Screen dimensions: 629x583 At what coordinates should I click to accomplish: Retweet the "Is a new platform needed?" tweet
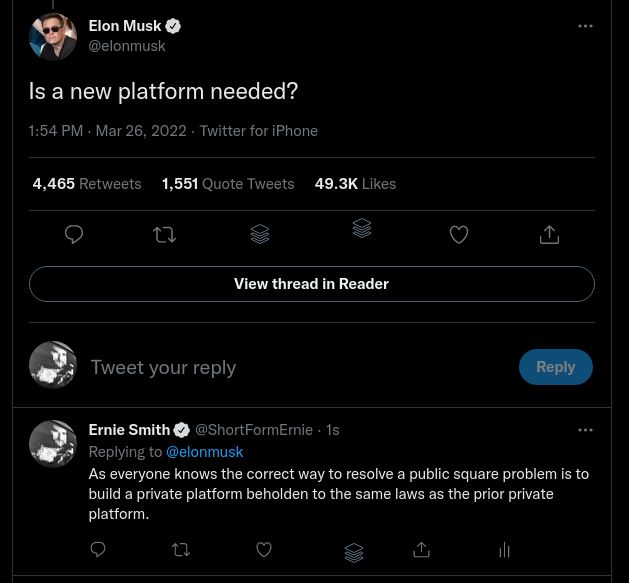tap(165, 234)
